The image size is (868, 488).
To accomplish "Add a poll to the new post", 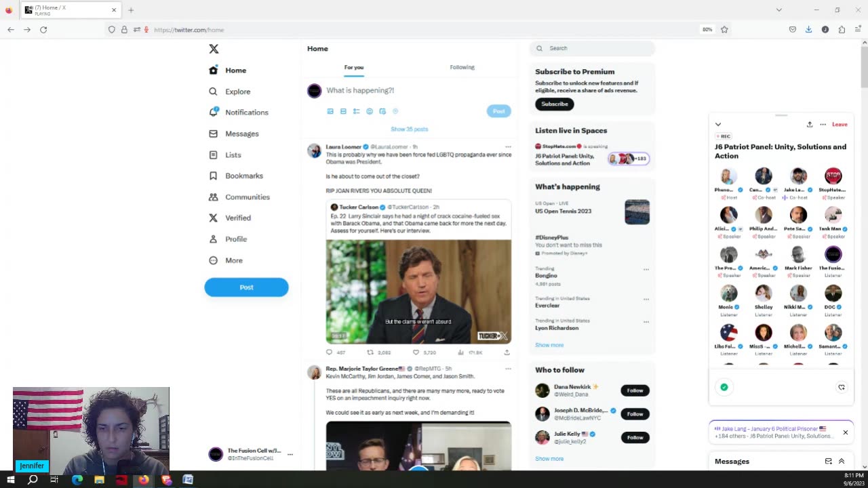I will point(356,111).
